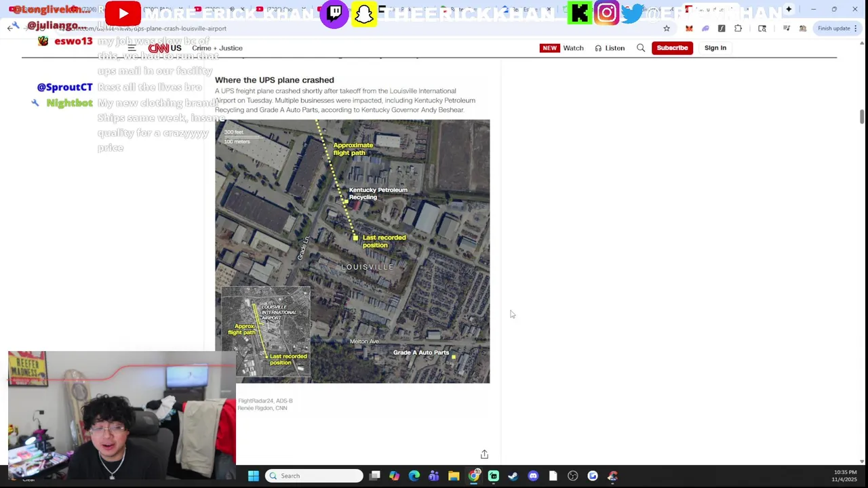Click 'Approximate flight path' map label

click(353, 148)
